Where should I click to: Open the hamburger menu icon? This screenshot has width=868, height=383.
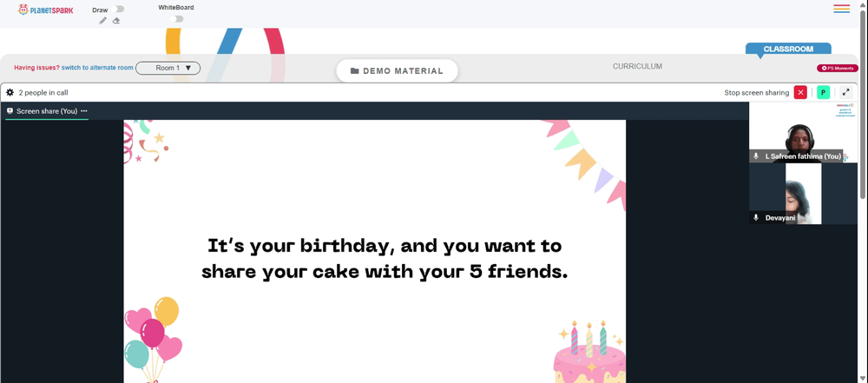point(841,9)
